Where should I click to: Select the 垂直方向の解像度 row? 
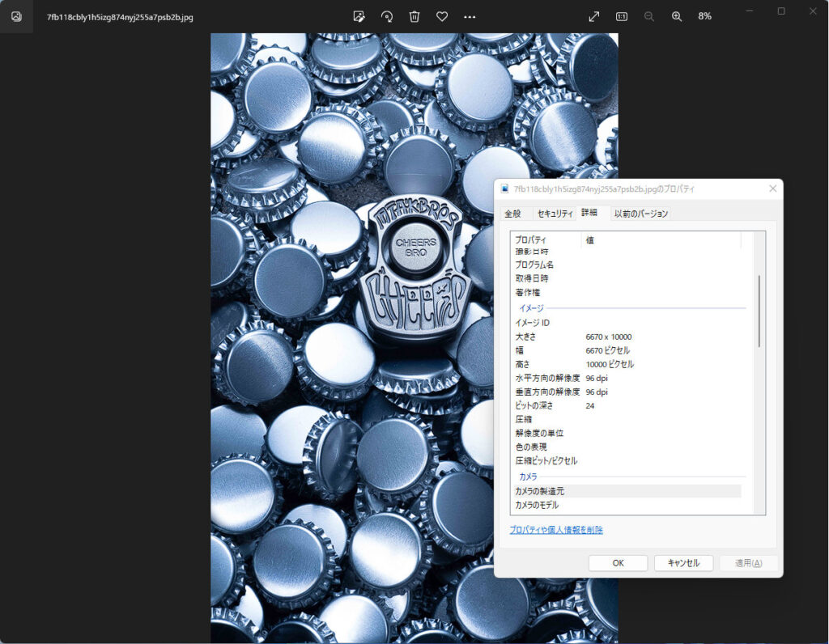(x=627, y=392)
